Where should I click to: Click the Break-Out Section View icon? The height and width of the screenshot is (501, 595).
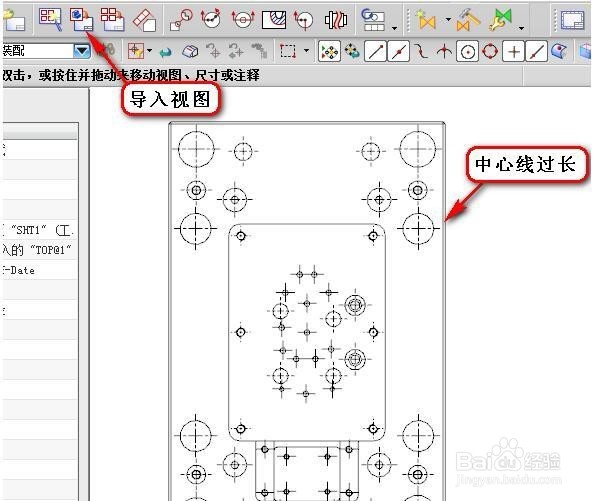274,20
